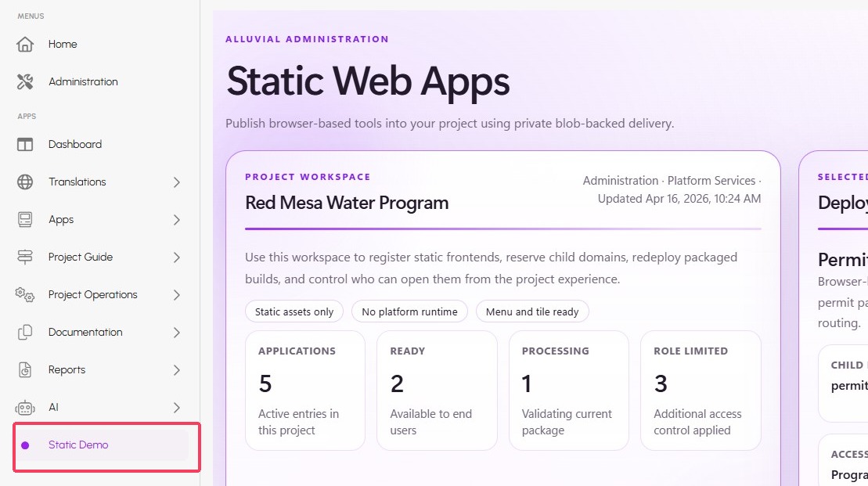Click the Home house icon
The width and height of the screenshot is (868, 486).
click(x=25, y=44)
